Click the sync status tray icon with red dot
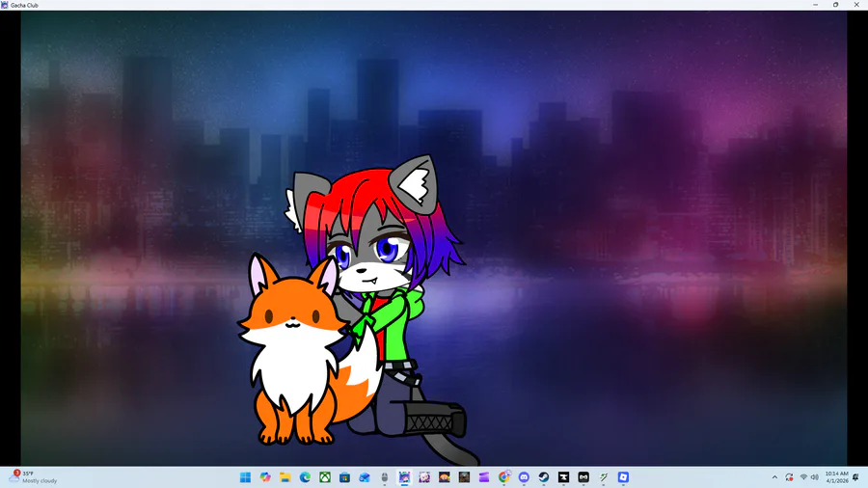This screenshot has height=488, width=868. [x=789, y=477]
